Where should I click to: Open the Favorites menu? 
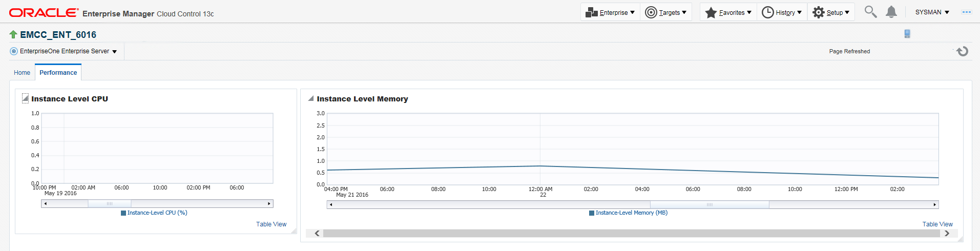click(728, 12)
